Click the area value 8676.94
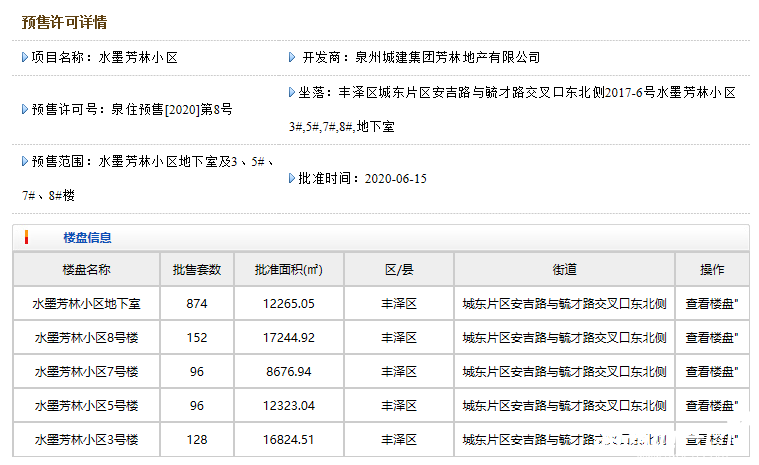Viewport: 759px width, 465px height. pos(288,372)
